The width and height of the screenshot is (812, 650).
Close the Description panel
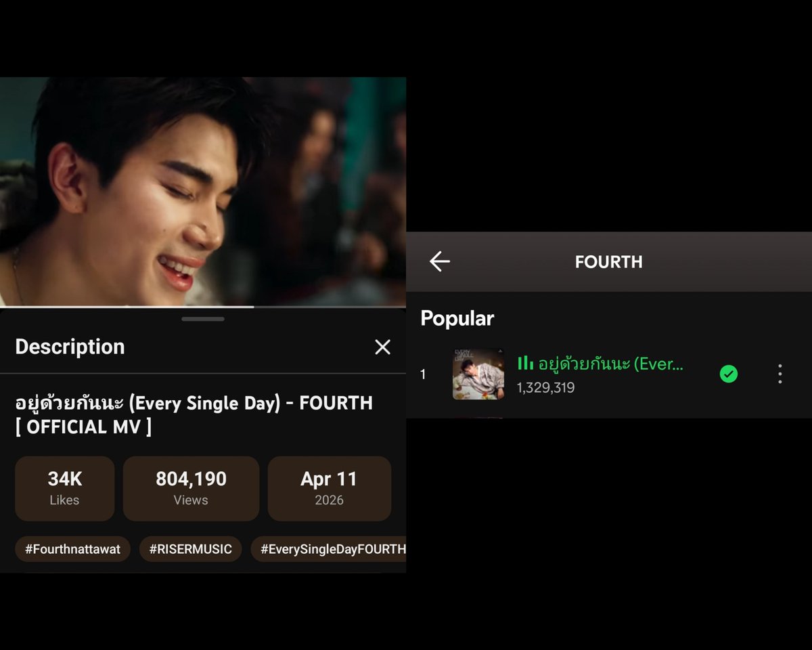click(382, 347)
